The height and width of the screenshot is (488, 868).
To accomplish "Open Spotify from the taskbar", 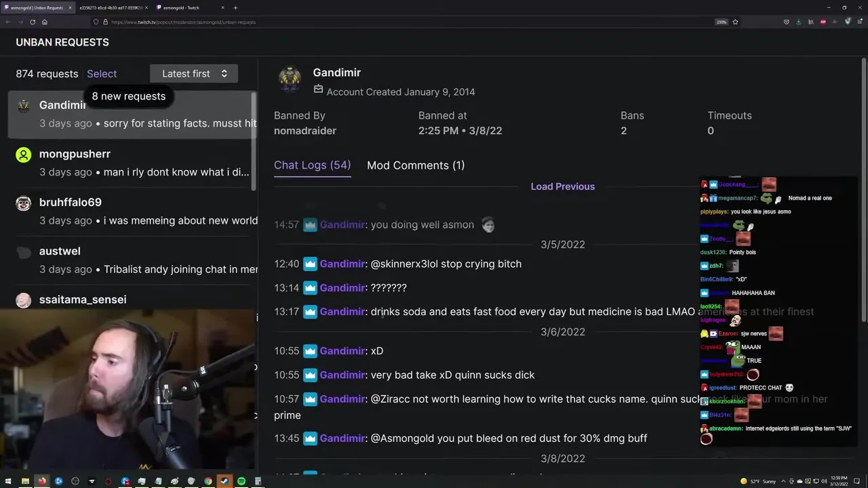I will click(241, 481).
